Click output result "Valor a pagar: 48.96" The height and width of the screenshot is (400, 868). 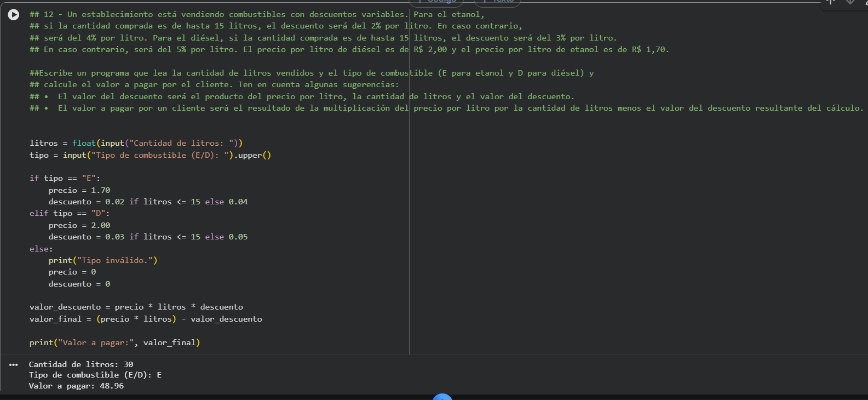pos(77,386)
